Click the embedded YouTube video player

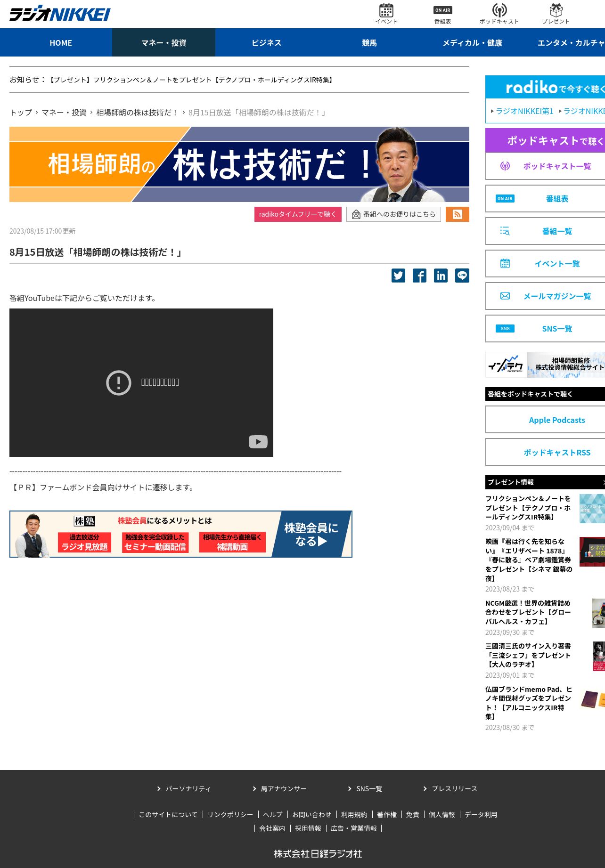[141, 382]
